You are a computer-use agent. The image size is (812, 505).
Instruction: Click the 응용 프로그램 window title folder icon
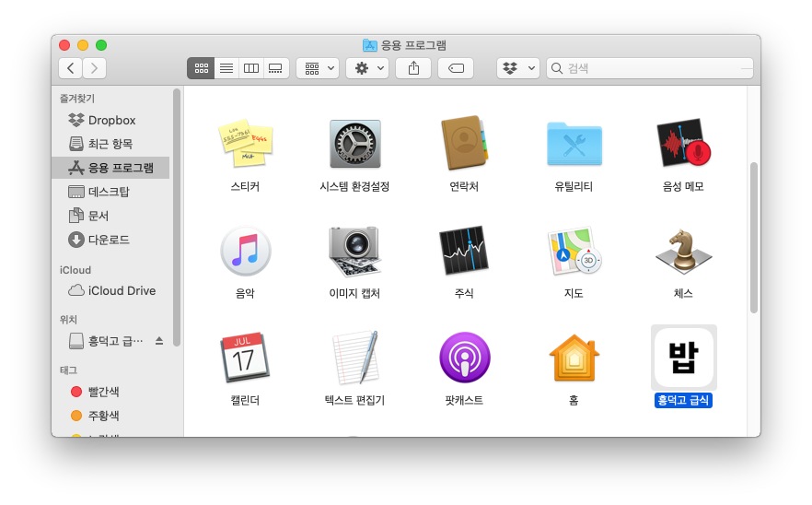(370, 45)
